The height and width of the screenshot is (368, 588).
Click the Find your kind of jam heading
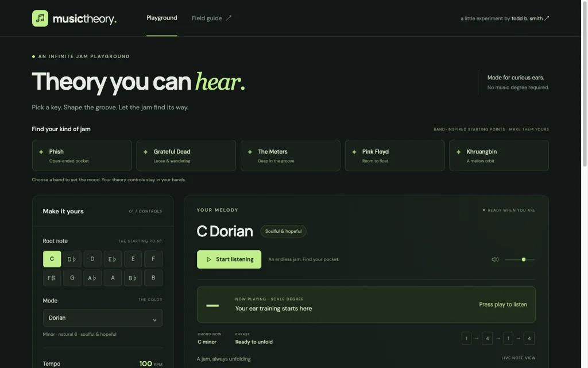pyautogui.click(x=61, y=129)
